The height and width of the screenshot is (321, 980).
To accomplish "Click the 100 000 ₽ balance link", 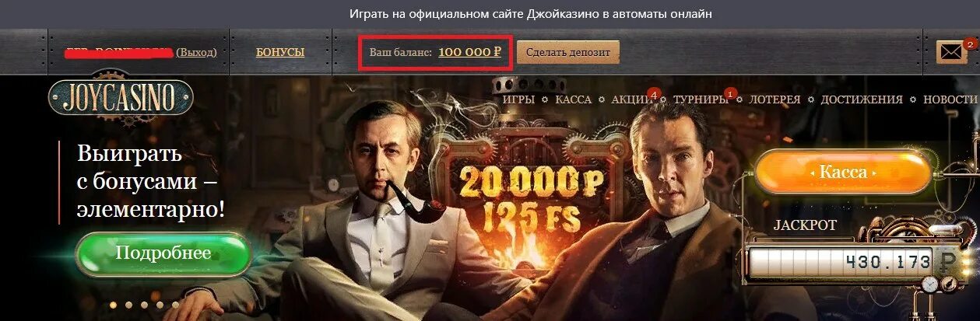I will pos(469,52).
